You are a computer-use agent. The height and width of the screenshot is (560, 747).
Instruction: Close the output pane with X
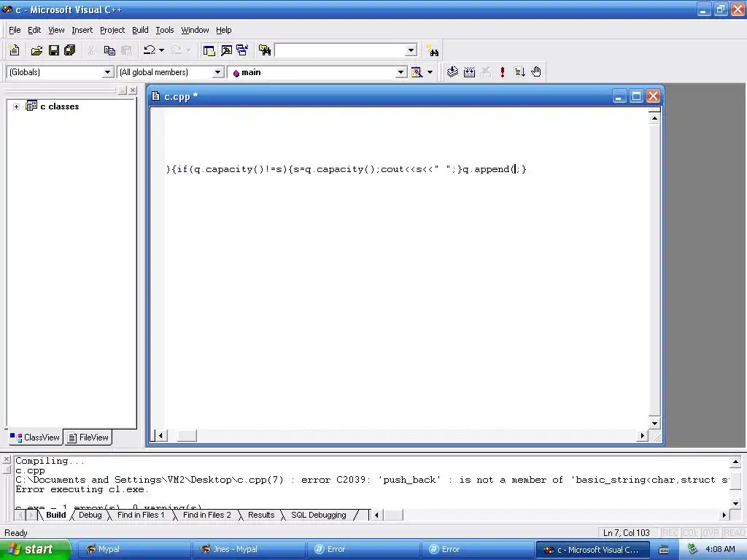point(6,459)
